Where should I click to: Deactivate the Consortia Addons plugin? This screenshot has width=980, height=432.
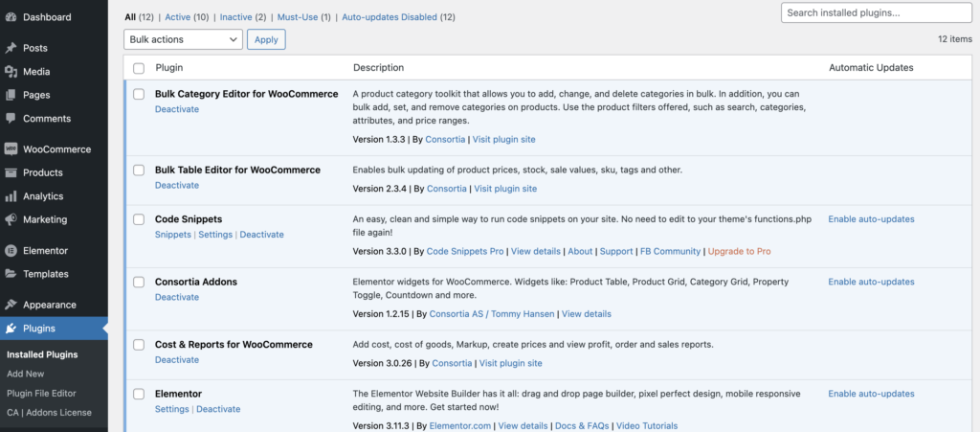pyautogui.click(x=177, y=297)
